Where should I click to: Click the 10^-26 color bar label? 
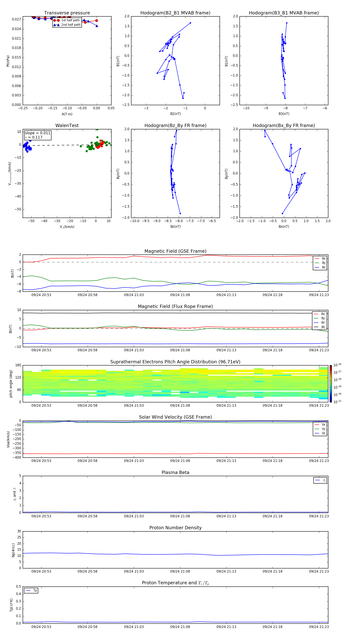[337, 365]
